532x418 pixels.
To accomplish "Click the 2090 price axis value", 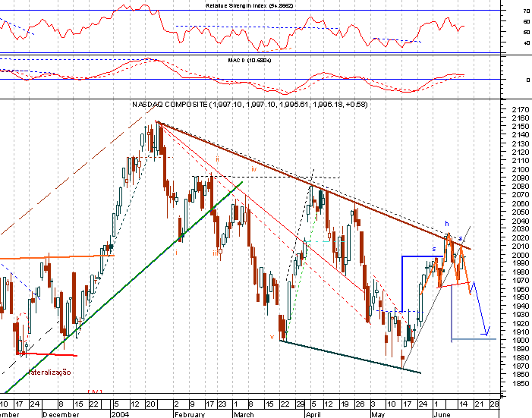I will (x=520, y=178).
